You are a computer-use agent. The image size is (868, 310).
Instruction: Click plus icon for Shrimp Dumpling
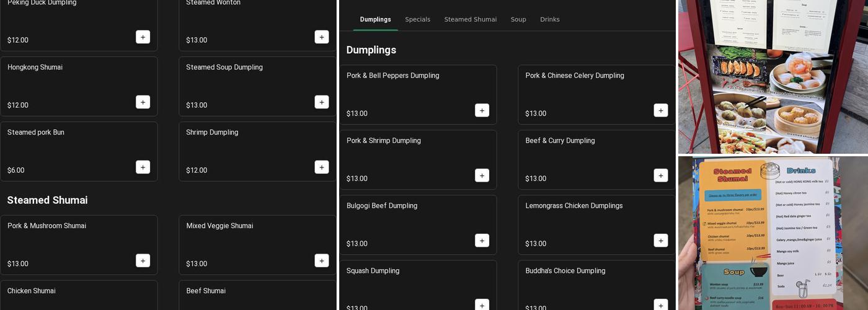(x=321, y=167)
